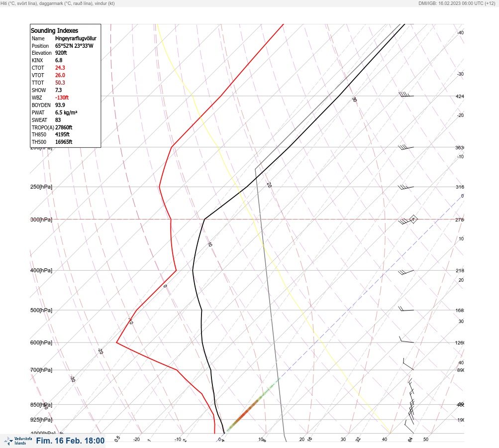Click the header 'DMI/IGB: 16.02.2023 06:00 UTC (+12)'
This screenshot has height=448, width=499.
(x=457, y=3)
